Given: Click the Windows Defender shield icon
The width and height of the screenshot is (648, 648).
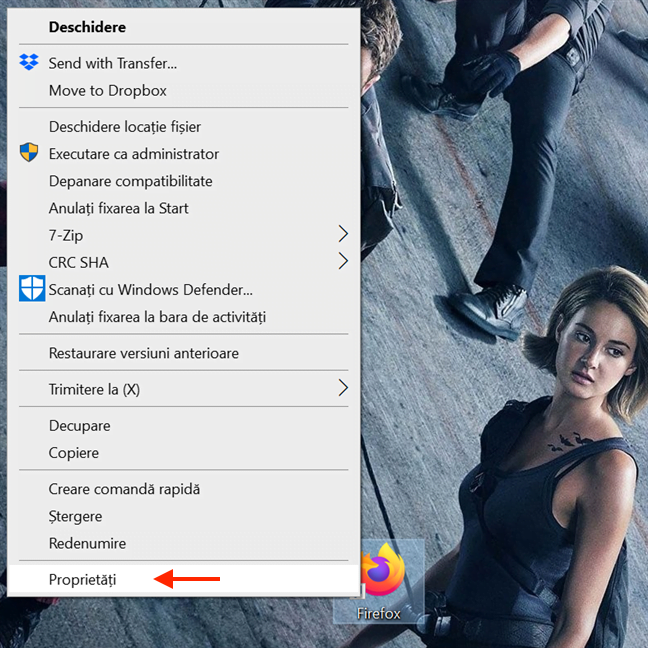Looking at the screenshot, I should 32,288.
